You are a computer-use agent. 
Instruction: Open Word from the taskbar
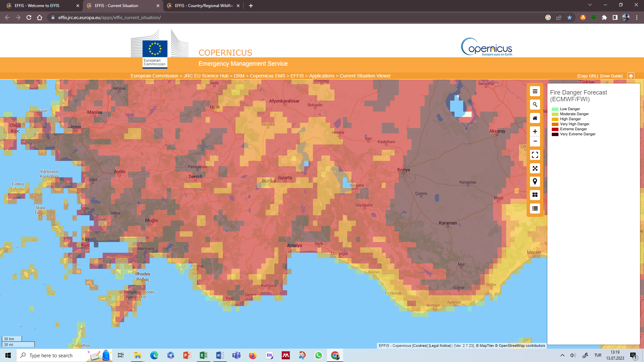220,355
